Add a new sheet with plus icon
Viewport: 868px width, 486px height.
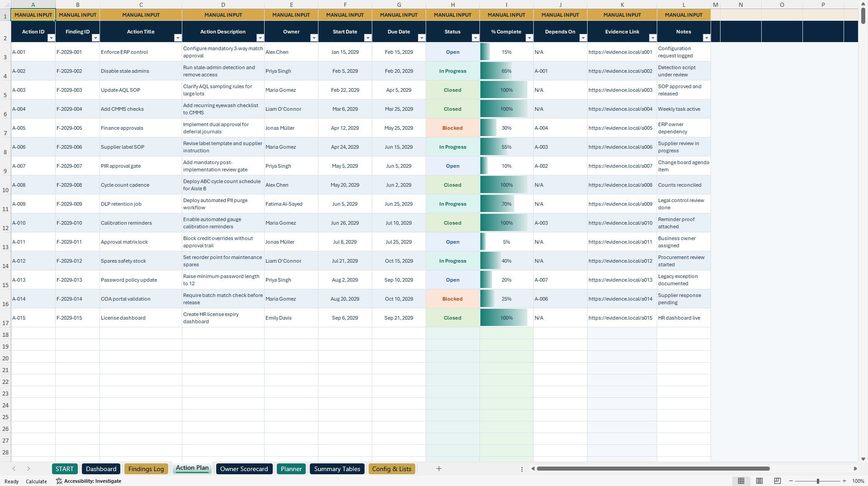(x=439, y=469)
